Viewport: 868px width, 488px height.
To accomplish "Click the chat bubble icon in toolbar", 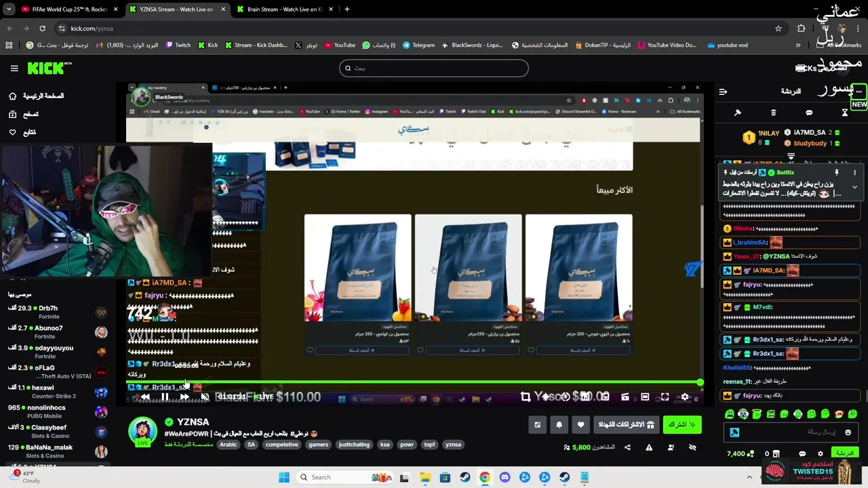I will tap(809, 113).
